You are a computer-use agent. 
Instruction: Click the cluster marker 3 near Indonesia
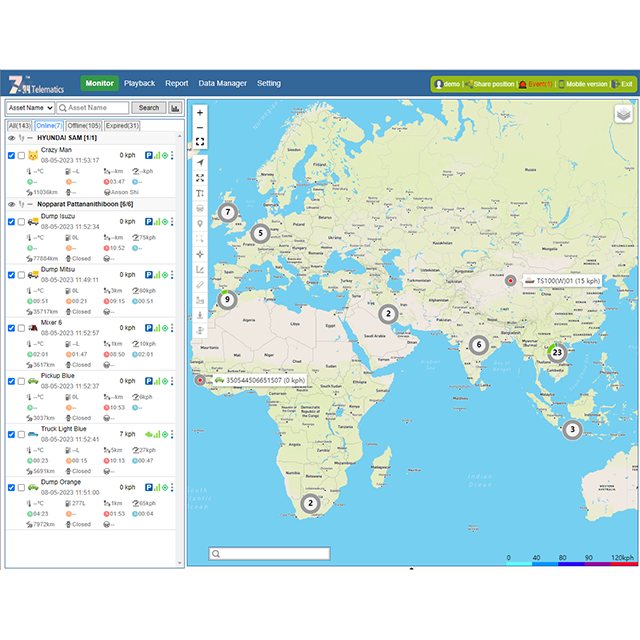click(572, 429)
